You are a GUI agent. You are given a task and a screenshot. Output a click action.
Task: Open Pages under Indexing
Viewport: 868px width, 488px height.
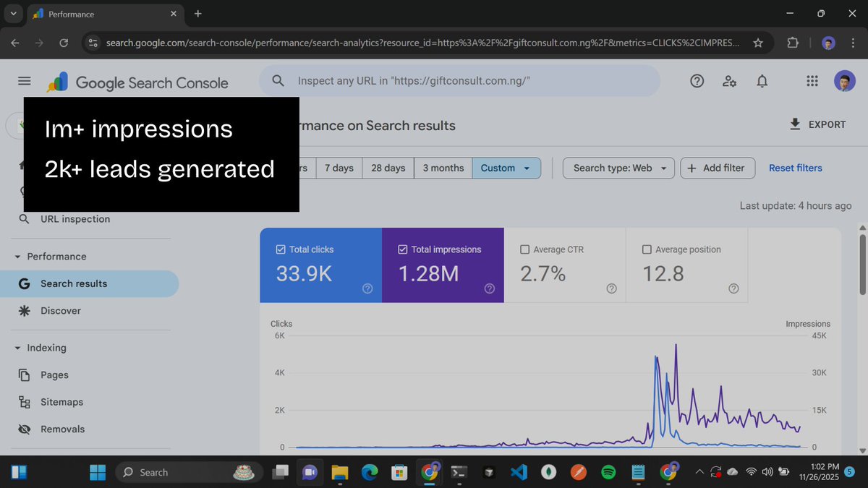(x=54, y=374)
